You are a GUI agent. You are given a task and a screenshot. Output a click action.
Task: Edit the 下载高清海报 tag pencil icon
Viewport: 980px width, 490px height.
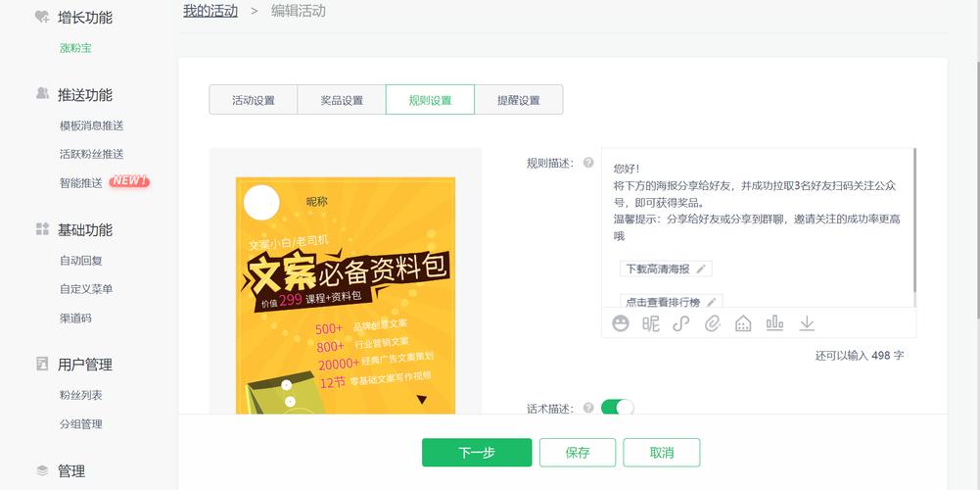coord(701,269)
